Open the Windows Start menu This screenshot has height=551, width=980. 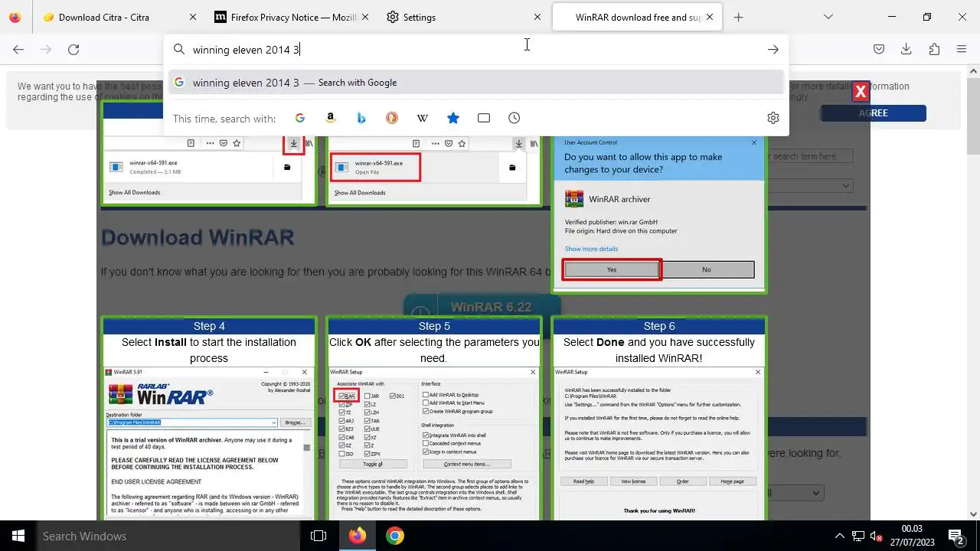(x=18, y=536)
